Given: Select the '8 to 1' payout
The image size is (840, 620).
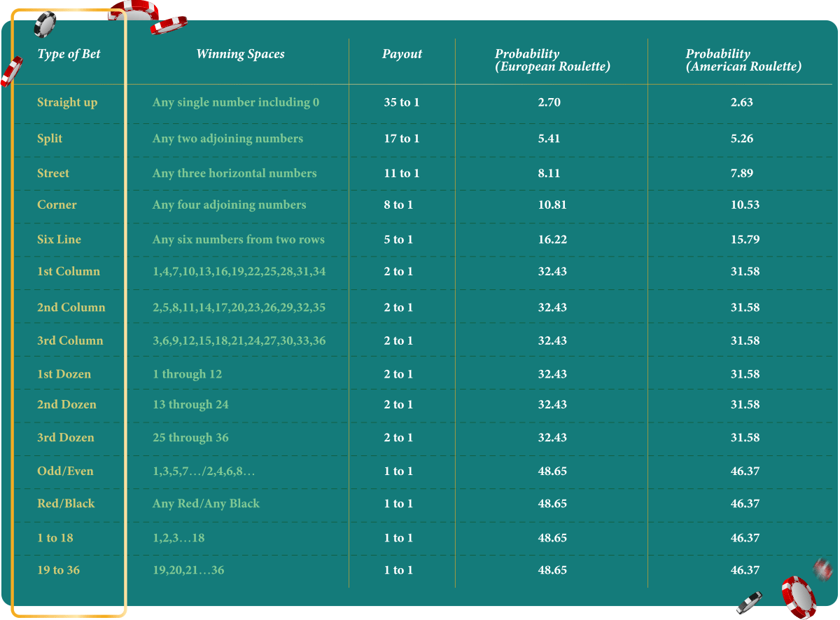Looking at the screenshot, I should [x=398, y=205].
